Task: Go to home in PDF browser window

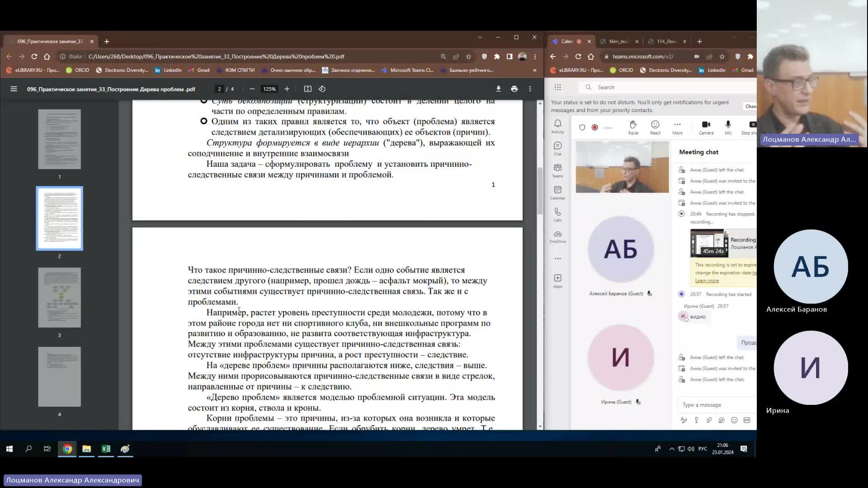Action: coord(47,56)
